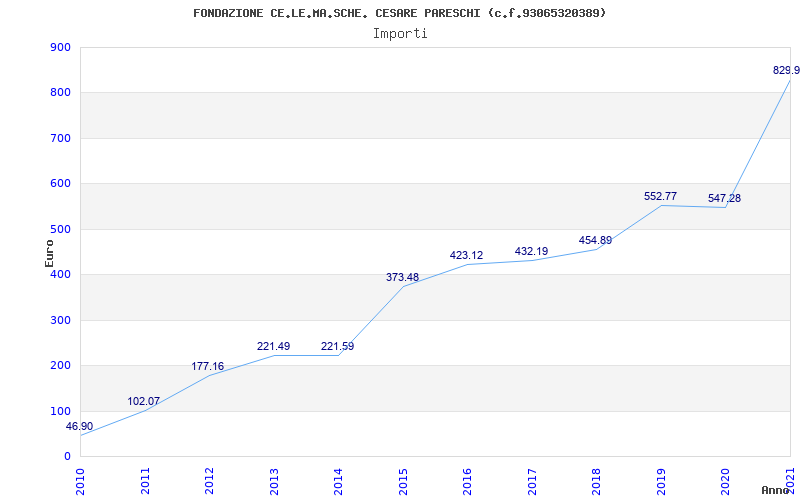Click the 2013 year tick label
This screenshot has height=500, width=800.
click(x=274, y=482)
